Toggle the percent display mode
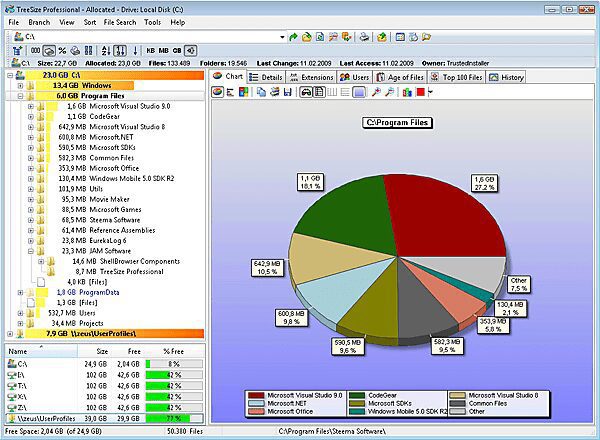The width and height of the screenshot is (600, 440). pyautogui.click(x=62, y=51)
